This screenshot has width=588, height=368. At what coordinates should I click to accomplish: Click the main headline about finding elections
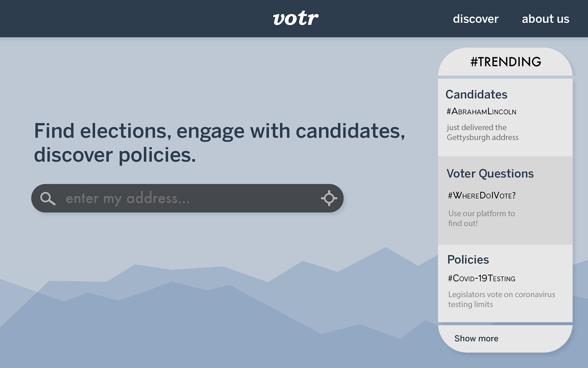pyautogui.click(x=219, y=143)
